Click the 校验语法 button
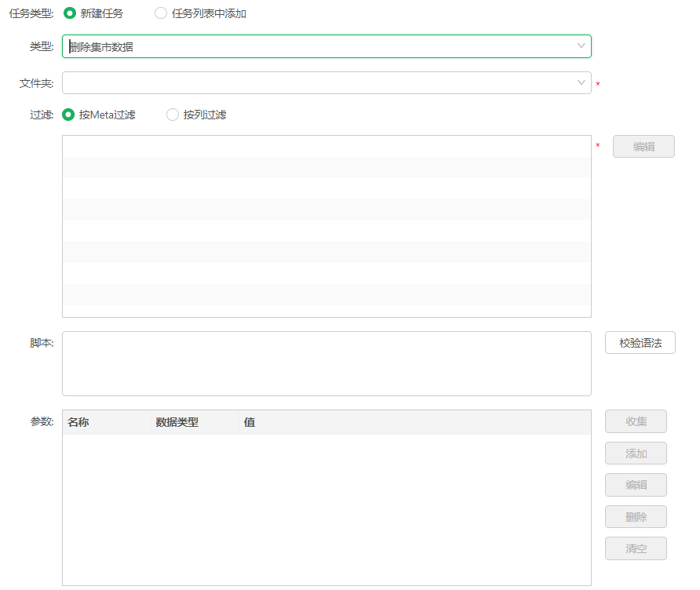 pyautogui.click(x=640, y=343)
